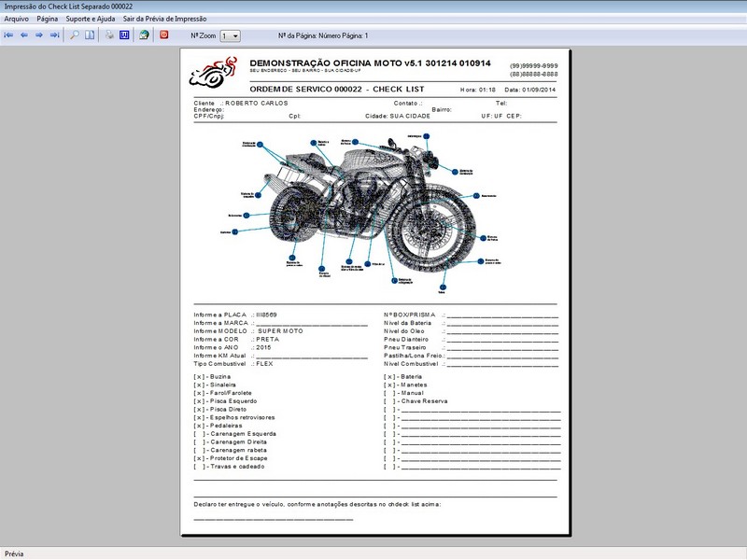Click the two-page view icon
The height and width of the screenshot is (560, 747).
click(x=90, y=35)
